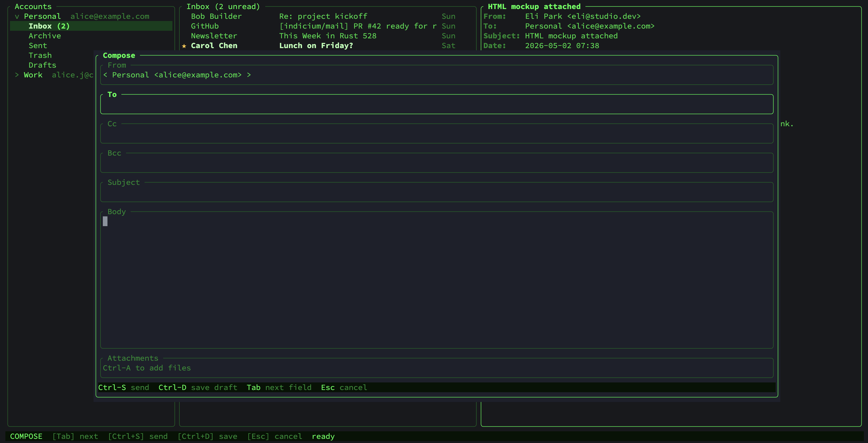Focus the Subject field
This screenshot has height=443, width=868.
click(x=437, y=192)
